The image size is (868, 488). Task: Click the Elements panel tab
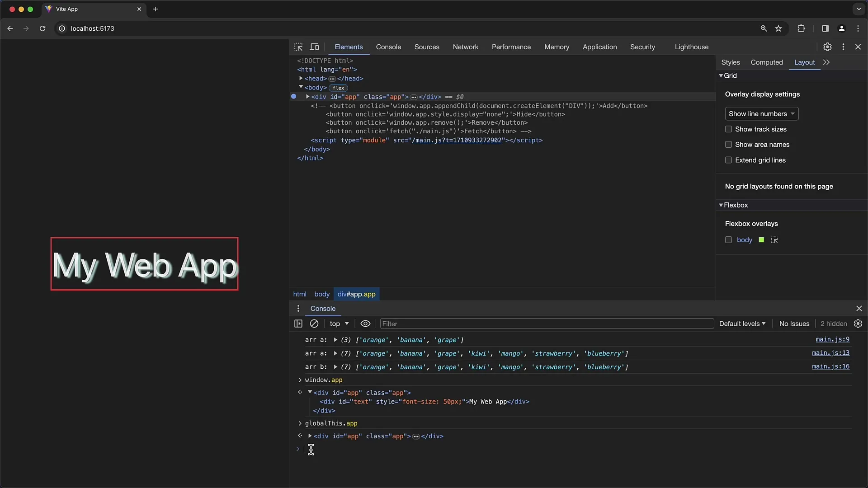tap(348, 47)
